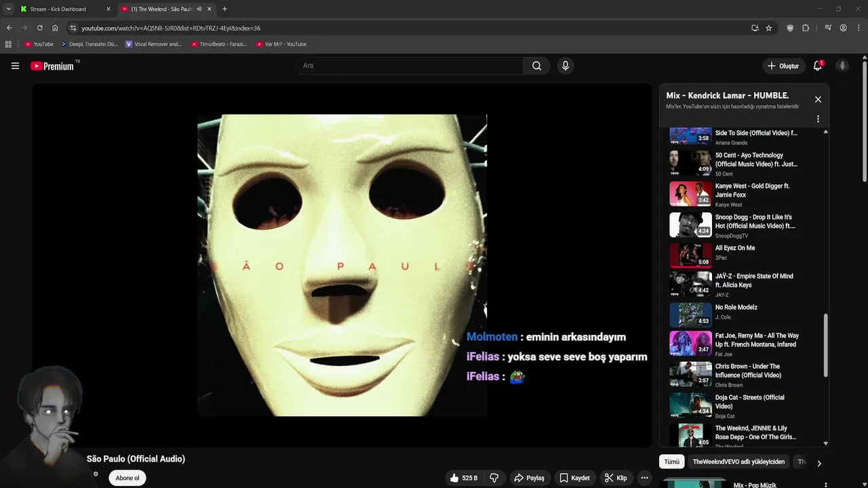Open the notifications bell
This screenshot has width=868, height=488.
[x=818, y=66]
